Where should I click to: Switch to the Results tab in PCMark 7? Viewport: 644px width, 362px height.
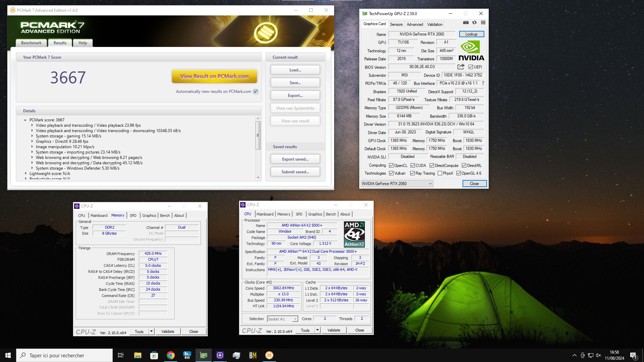pyautogui.click(x=60, y=43)
